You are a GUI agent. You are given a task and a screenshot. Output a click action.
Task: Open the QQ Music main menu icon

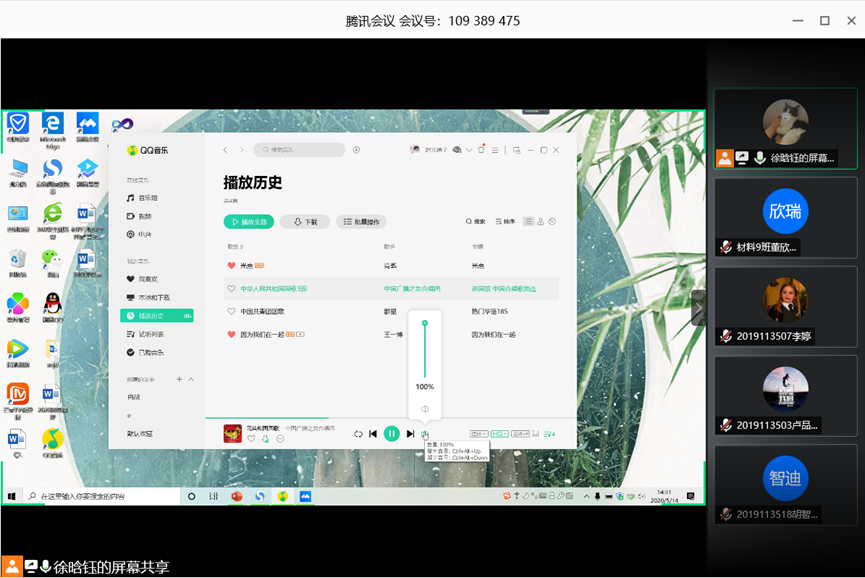pos(495,150)
